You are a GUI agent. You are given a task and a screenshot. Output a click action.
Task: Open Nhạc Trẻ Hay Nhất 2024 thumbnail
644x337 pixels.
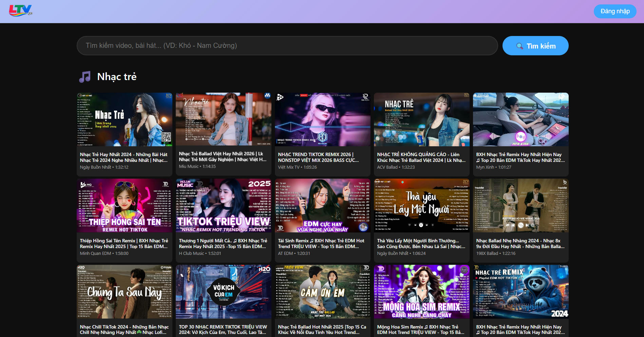click(125, 119)
